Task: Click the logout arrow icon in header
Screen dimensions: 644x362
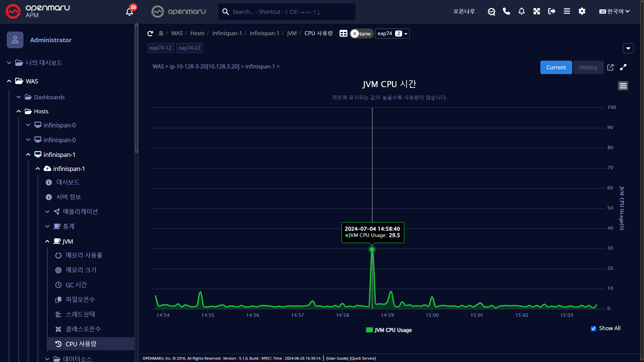Action: (x=552, y=11)
